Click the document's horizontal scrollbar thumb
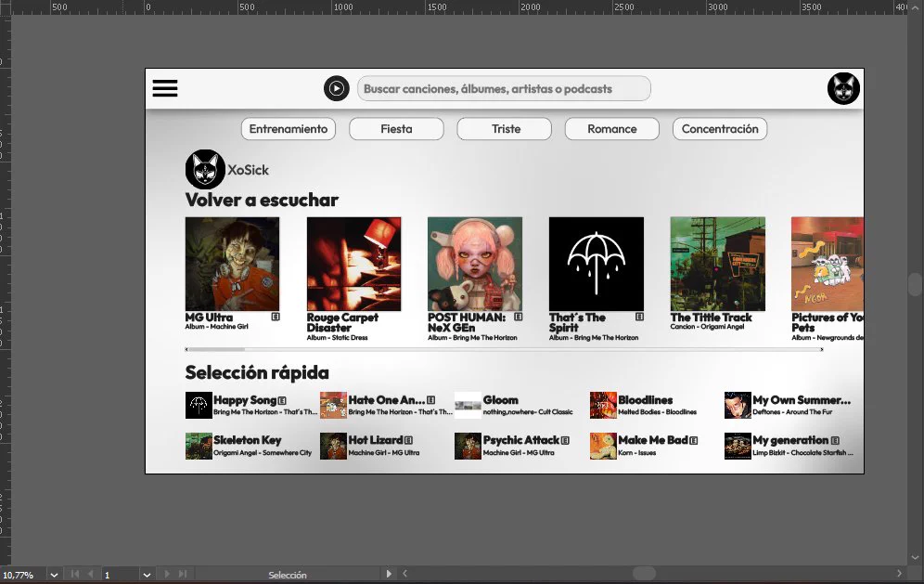Screen dimensions: 924x584 (x=644, y=574)
